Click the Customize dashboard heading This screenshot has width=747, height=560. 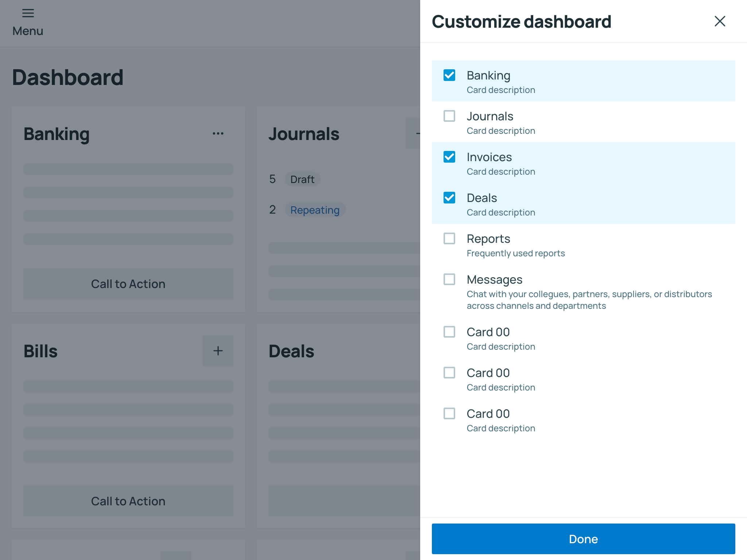(x=522, y=22)
